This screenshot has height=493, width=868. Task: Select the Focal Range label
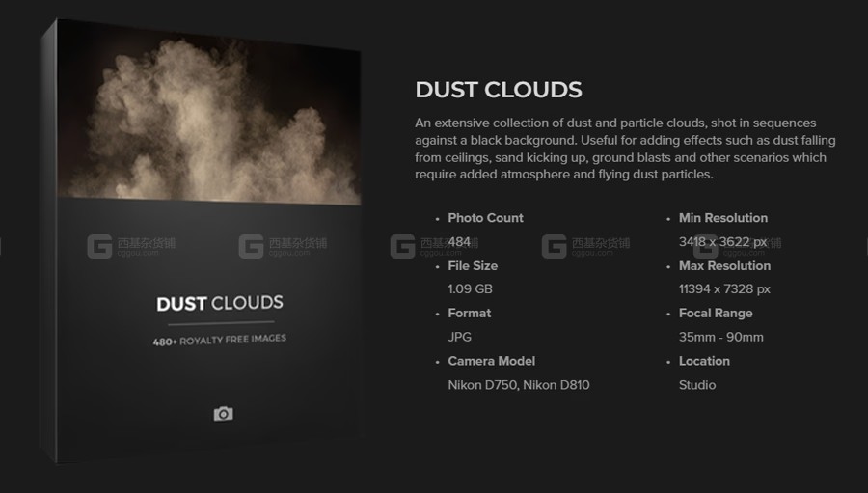(x=715, y=313)
